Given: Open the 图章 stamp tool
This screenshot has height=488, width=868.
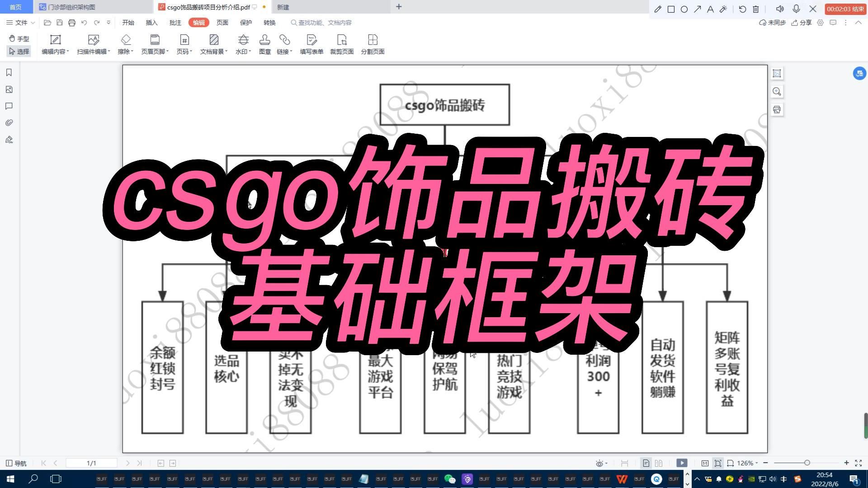Looking at the screenshot, I should [265, 44].
